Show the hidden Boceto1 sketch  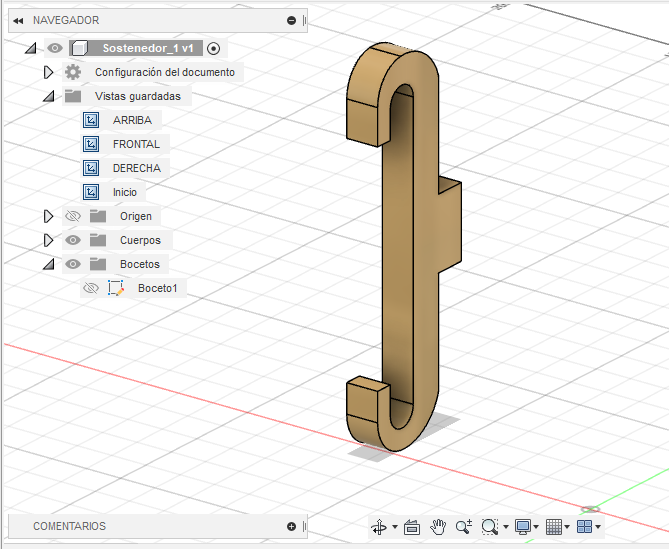tap(90, 288)
